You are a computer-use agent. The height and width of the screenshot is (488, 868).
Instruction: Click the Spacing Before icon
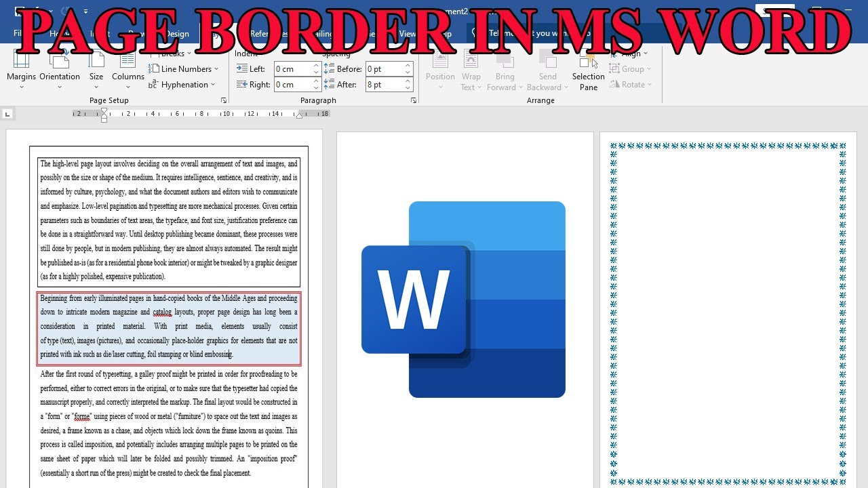point(330,69)
